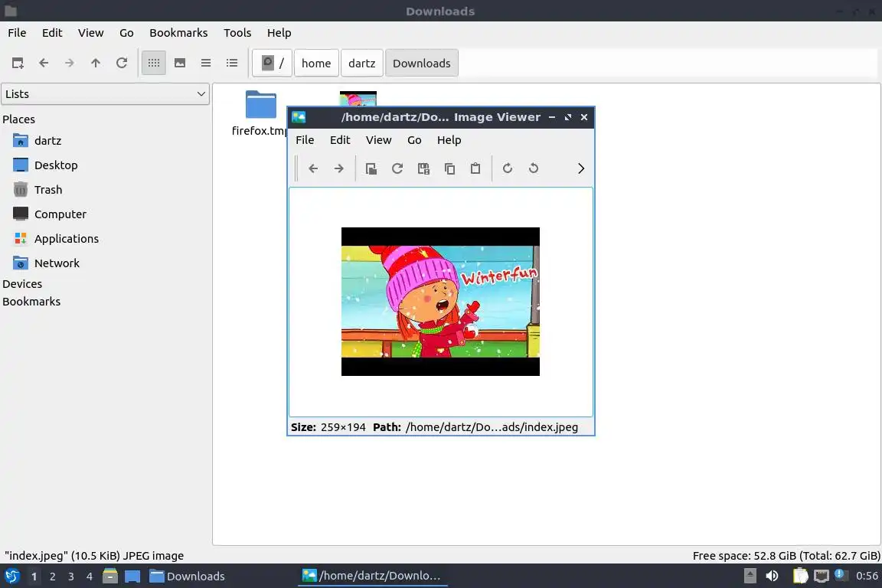Open the Image Viewer View menu
Viewport: 882px width, 588px height.
click(x=378, y=140)
